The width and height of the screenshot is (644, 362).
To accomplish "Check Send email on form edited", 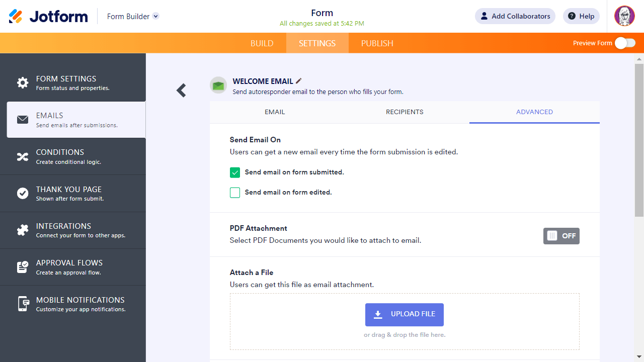I will tap(235, 193).
